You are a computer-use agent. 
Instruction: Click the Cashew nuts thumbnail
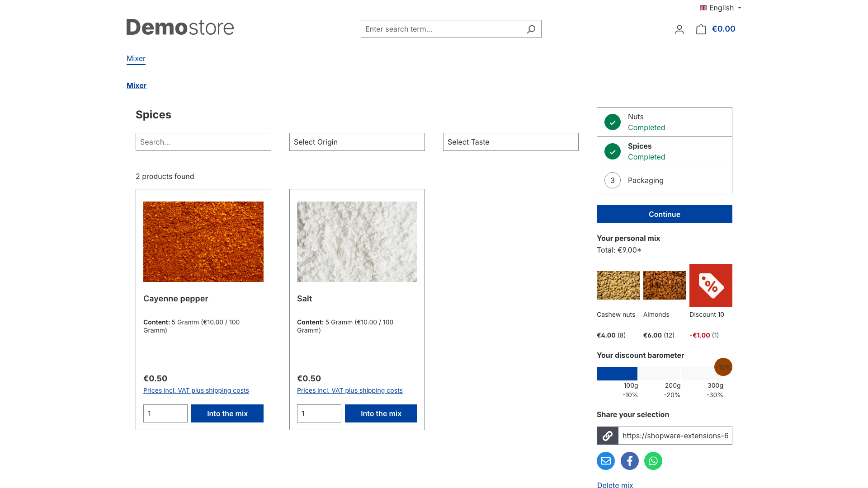pyautogui.click(x=618, y=285)
